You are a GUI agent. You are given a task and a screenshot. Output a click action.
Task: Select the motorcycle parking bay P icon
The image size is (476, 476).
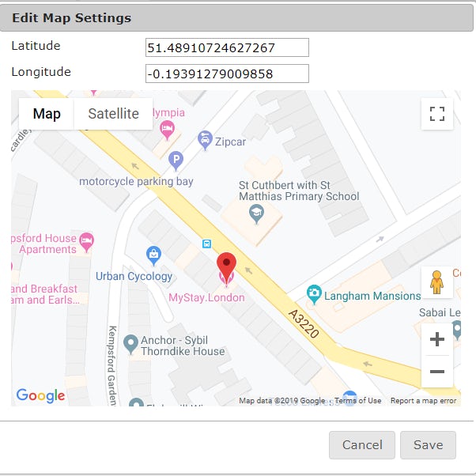click(176, 161)
